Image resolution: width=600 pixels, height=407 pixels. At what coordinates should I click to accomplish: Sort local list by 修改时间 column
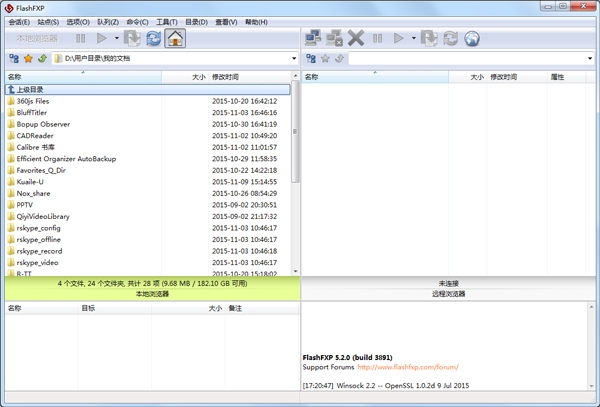coord(250,77)
